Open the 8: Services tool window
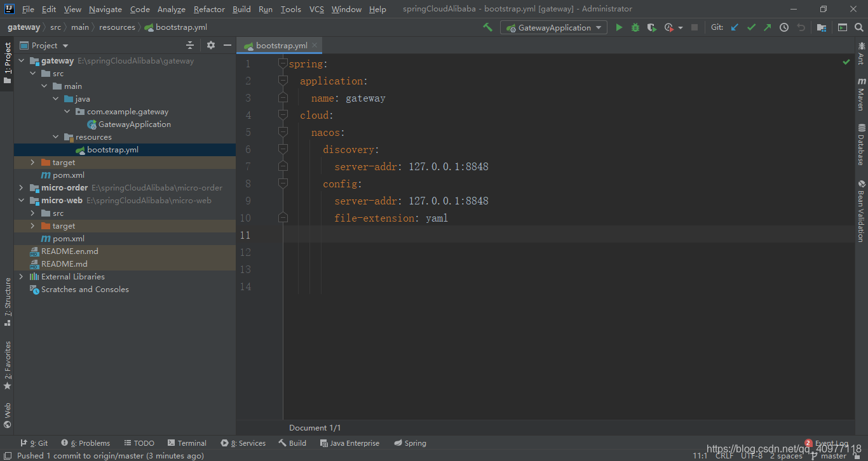Image resolution: width=868 pixels, height=461 pixels. pyautogui.click(x=243, y=443)
